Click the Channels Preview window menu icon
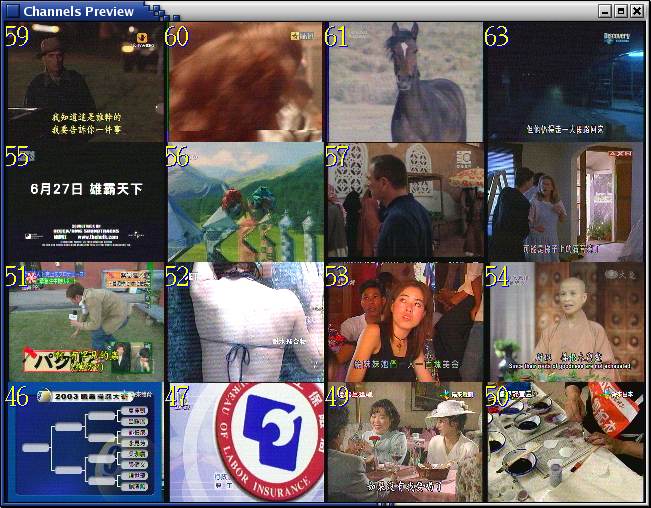The height and width of the screenshot is (508, 651). [12, 11]
